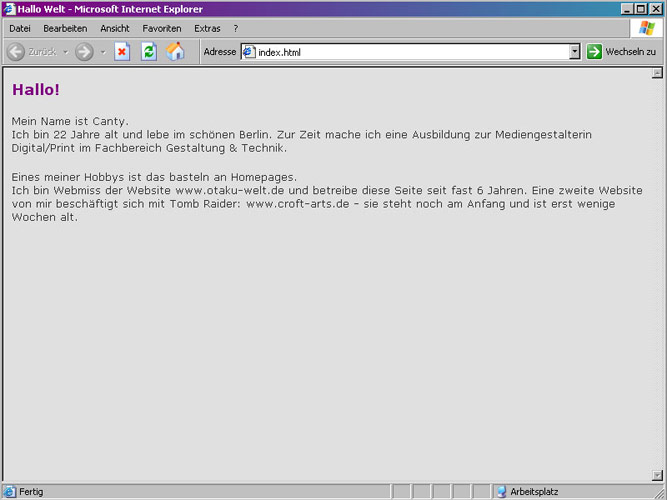667x500 pixels.
Task: Click the Adresse label
Action: tap(219, 52)
